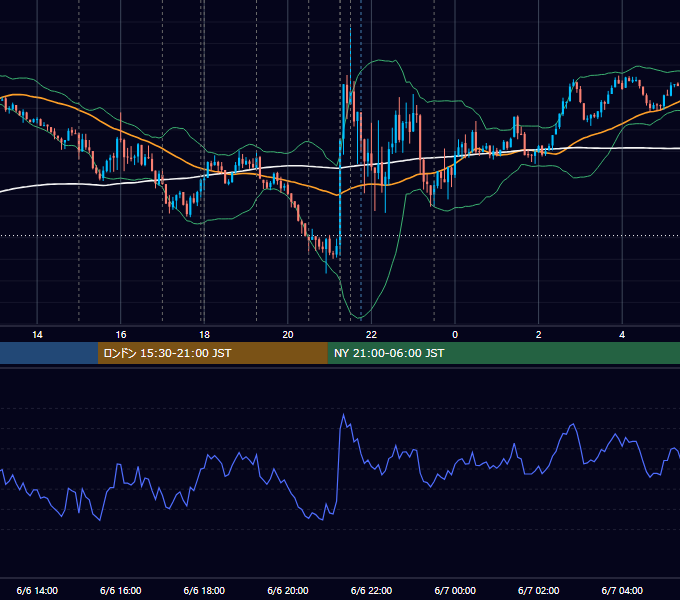Click the 20 hour label on upper axis
Screen dimensions: 680x600
(288, 335)
